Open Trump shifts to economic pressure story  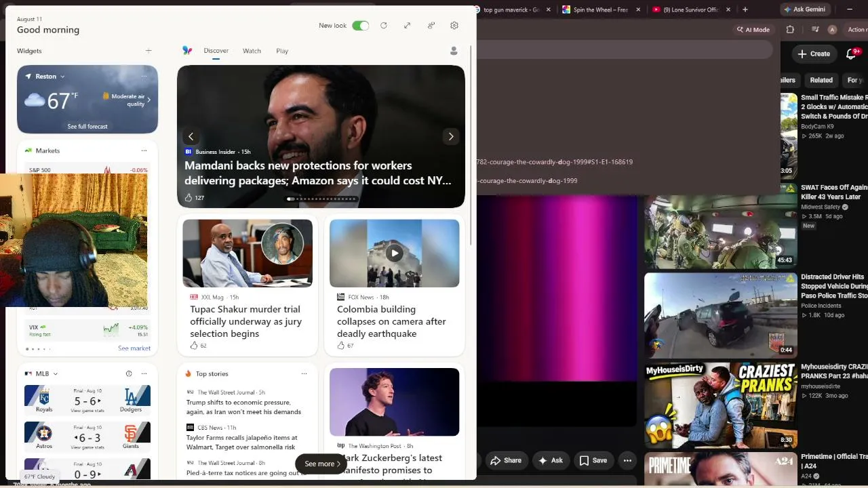(243, 407)
